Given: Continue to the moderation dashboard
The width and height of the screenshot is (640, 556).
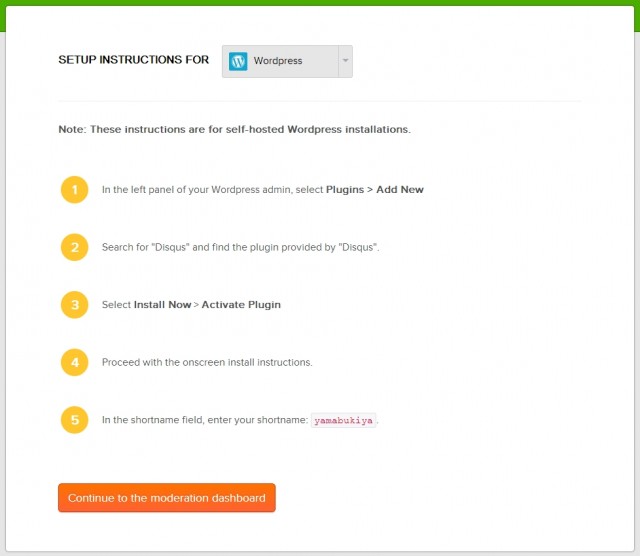Looking at the screenshot, I should click(x=167, y=498).
